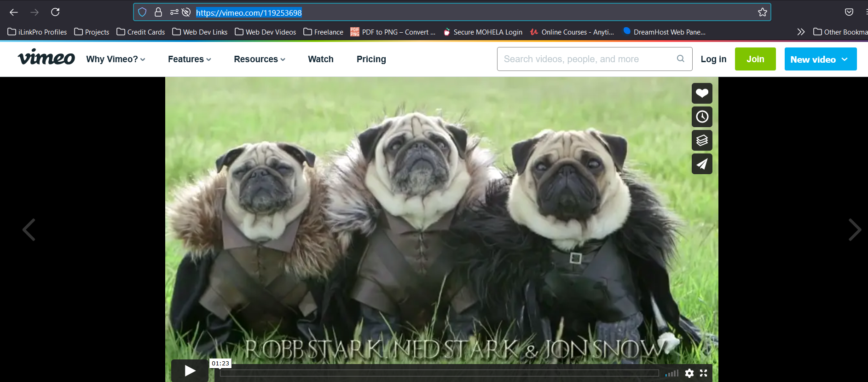The width and height of the screenshot is (868, 382).
Task: Open the Watch page
Action: 321,59
